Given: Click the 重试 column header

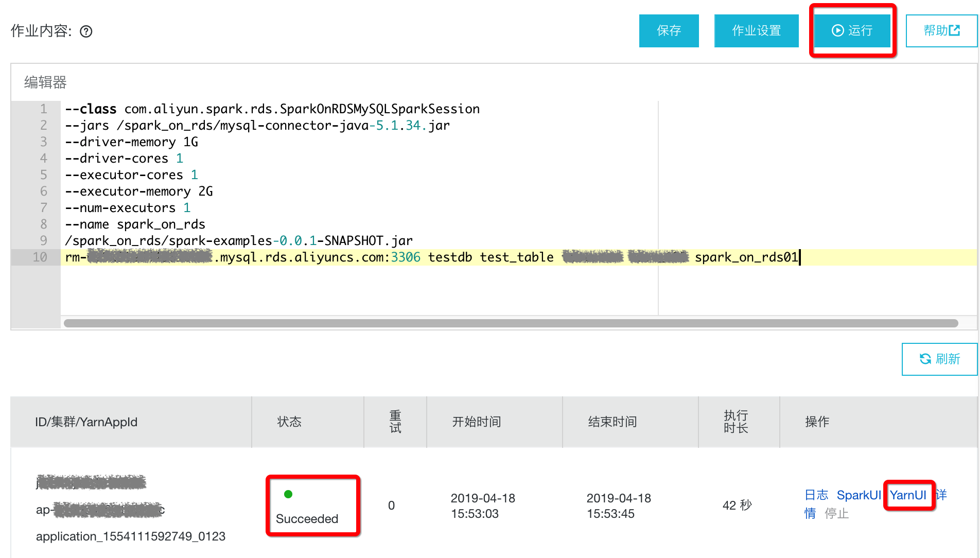Looking at the screenshot, I should pyautogui.click(x=395, y=422).
